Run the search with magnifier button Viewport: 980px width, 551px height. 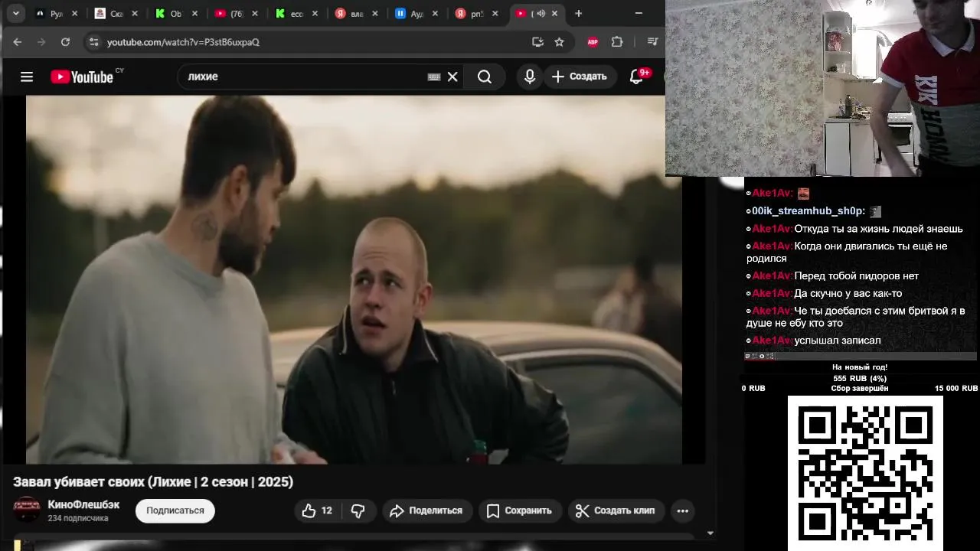point(485,77)
